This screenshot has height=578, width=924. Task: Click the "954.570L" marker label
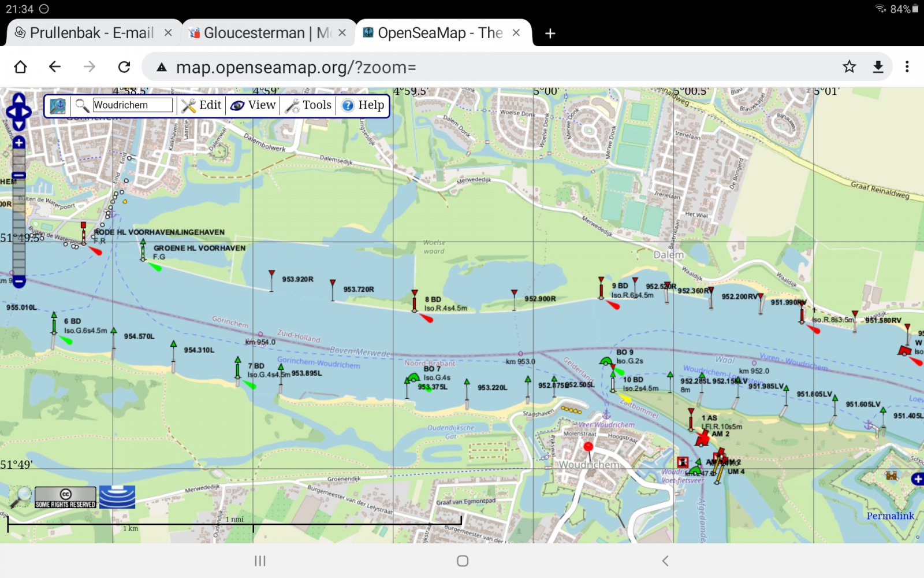point(139,336)
